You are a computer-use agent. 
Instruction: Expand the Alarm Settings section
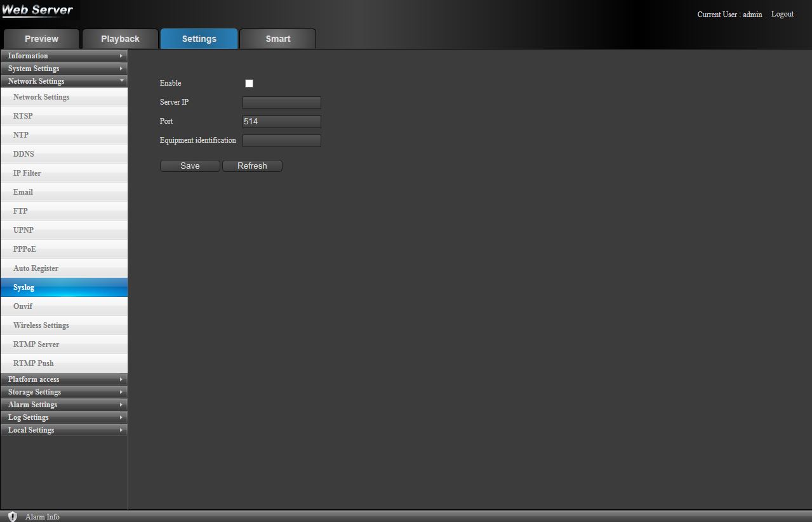(63, 405)
